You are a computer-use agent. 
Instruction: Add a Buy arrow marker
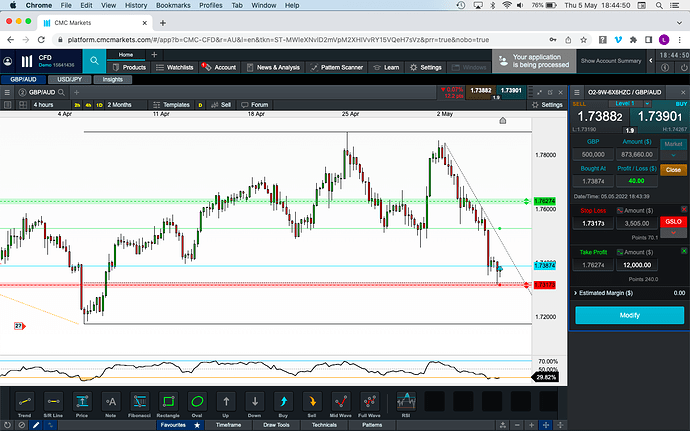point(283,402)
